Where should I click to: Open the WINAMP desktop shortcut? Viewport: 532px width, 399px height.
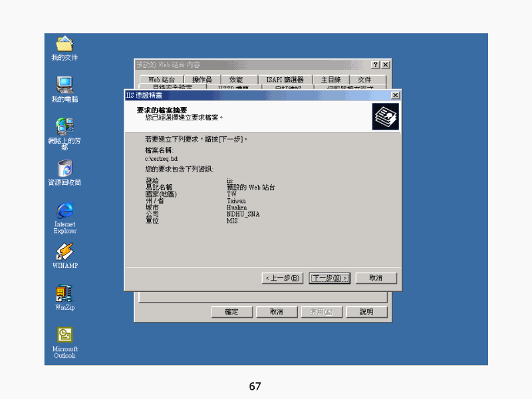coord(65,252)
